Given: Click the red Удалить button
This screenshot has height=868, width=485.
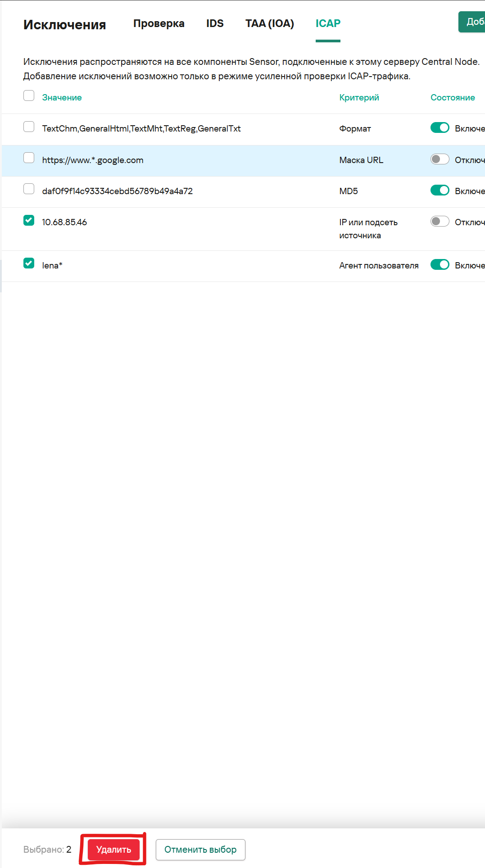Looking at the screenshot, I should [113, 850].
